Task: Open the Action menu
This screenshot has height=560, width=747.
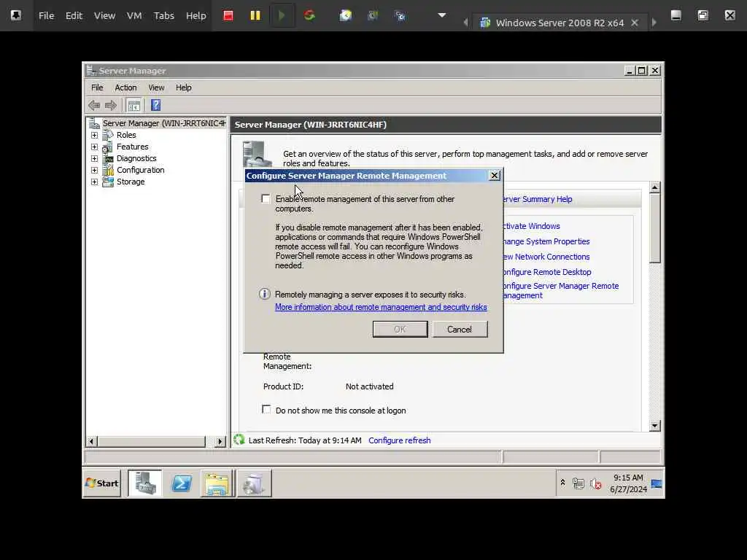Action: click(125, 87)
